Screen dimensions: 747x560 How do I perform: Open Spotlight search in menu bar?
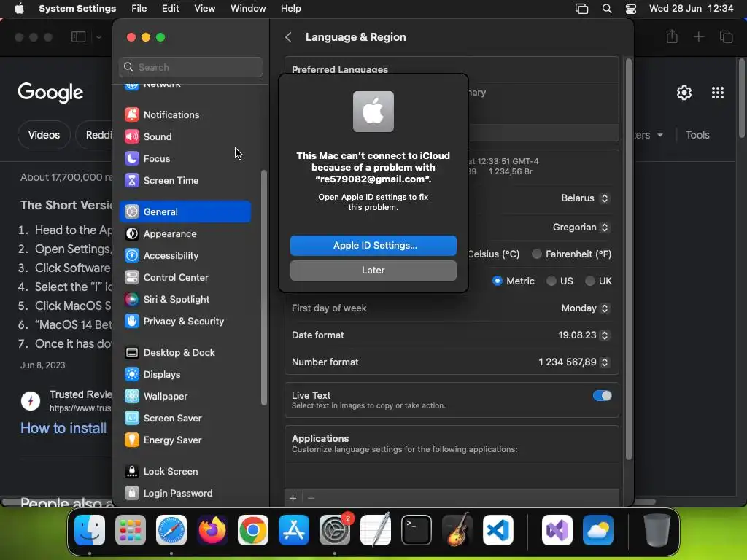tap(606, 9)
